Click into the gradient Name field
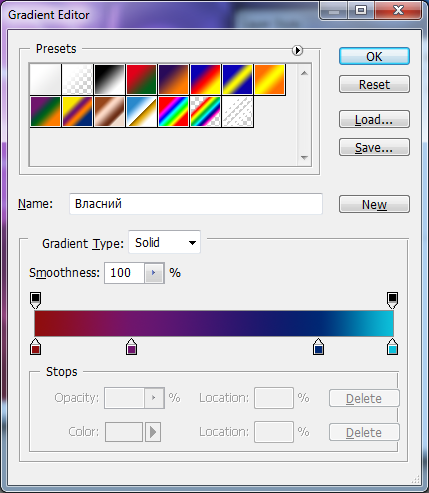The width and height of the screenshot is (429, 493). coord(196,204)
